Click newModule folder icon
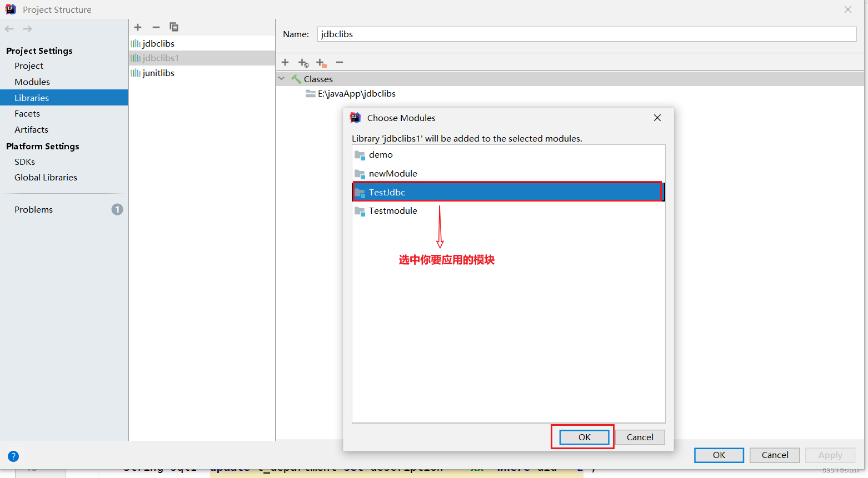Image resolution: width=868 pixels, height=478 pixels. [x=360, y=174]
